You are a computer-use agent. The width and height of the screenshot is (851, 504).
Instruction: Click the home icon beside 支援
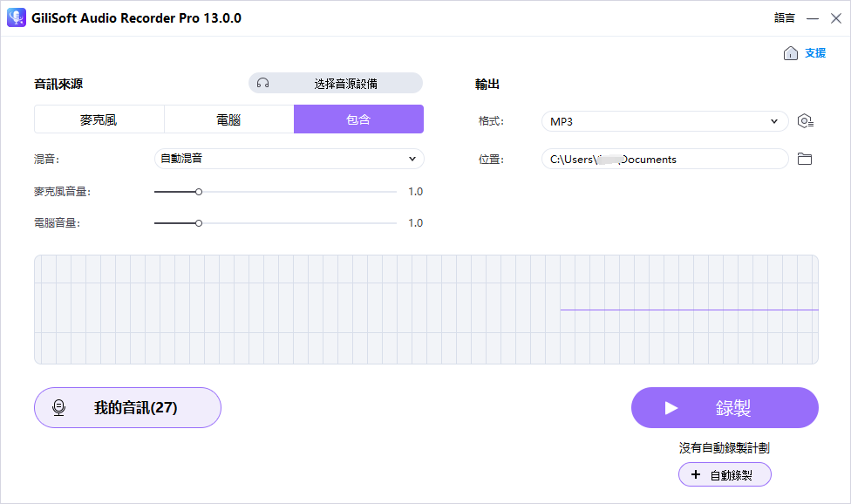point(791,53)
